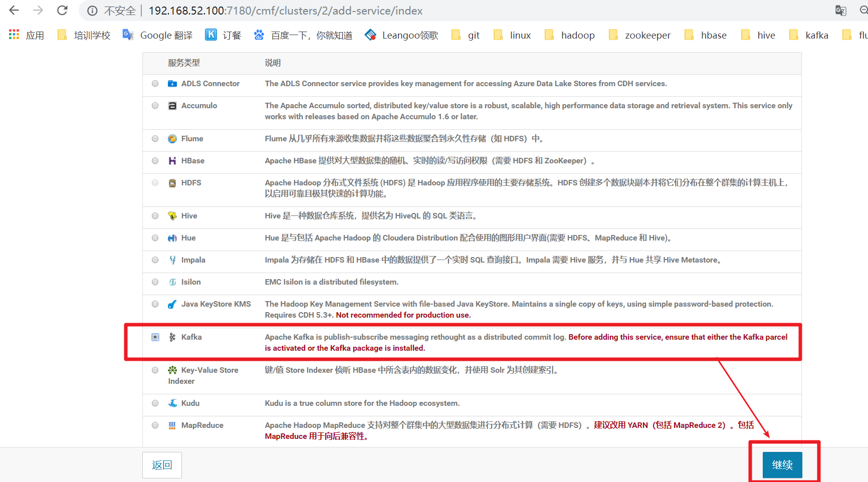Open the hbase bookmark folder
The width and height of the screenshot is (868, 482).
click(706, 35)
